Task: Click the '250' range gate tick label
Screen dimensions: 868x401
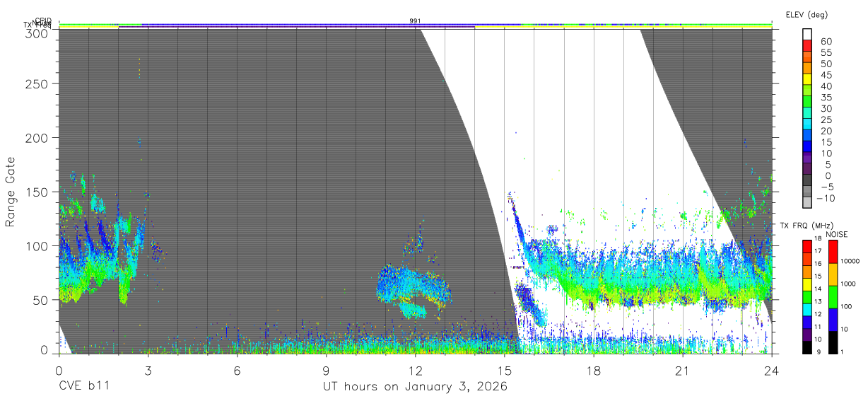Action: tap(38, 83)
